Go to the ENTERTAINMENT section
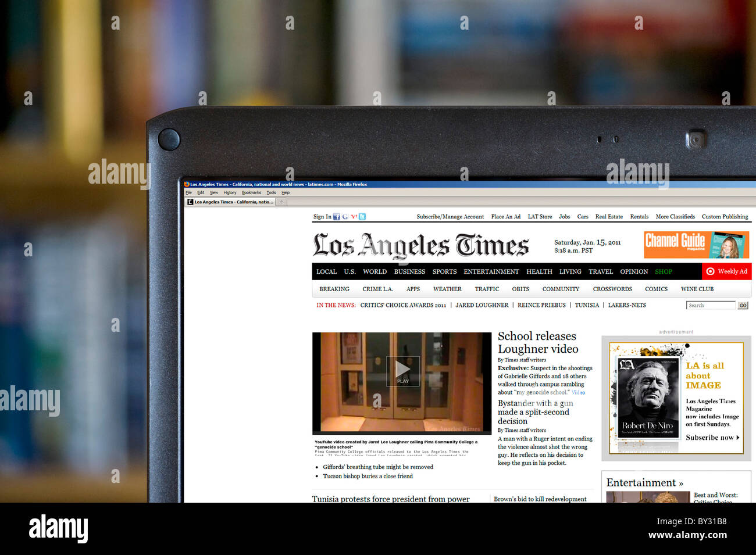Image resolution: width=756 pixels, height=555 pixels. coord(491,271)
